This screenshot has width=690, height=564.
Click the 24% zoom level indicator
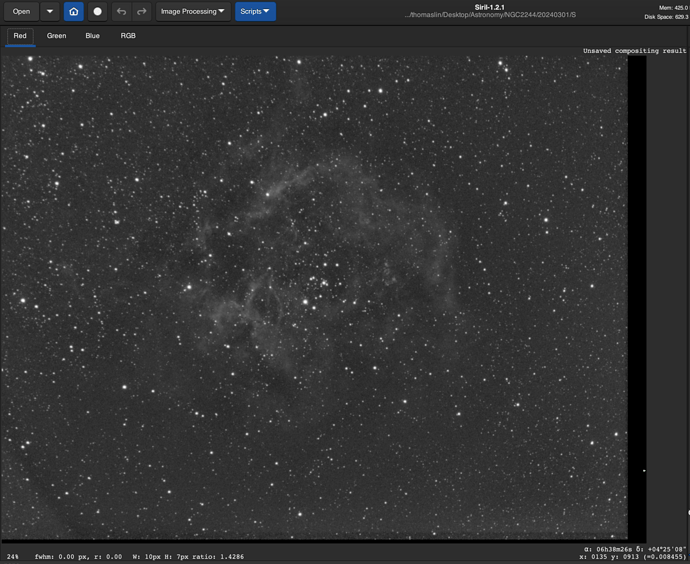(13, 556)
